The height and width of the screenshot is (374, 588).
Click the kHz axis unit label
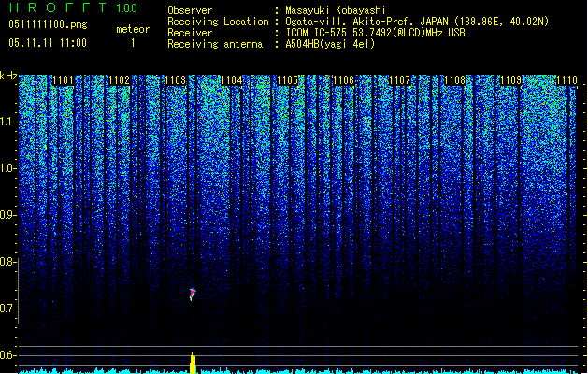point(8,76)
